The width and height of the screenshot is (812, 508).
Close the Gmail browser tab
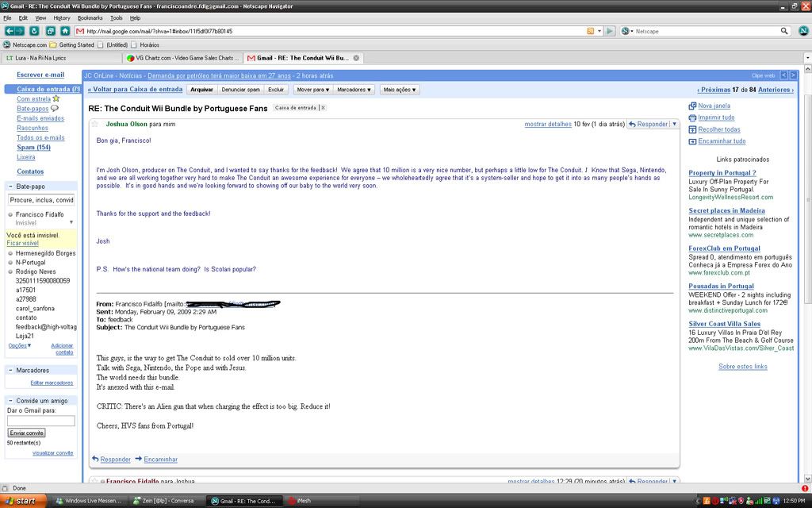click(x=356, y=58)
